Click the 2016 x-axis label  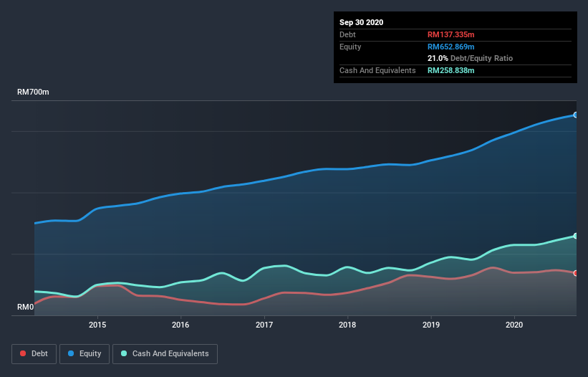pyautogui.click(x=180, y=325)
